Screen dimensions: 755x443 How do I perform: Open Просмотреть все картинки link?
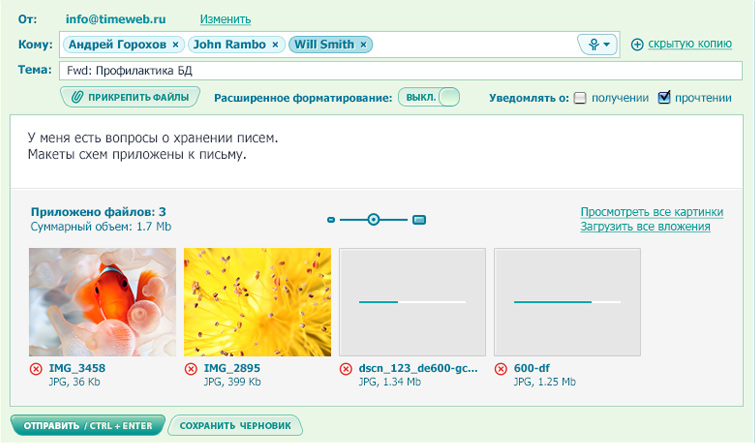(651, 212)
